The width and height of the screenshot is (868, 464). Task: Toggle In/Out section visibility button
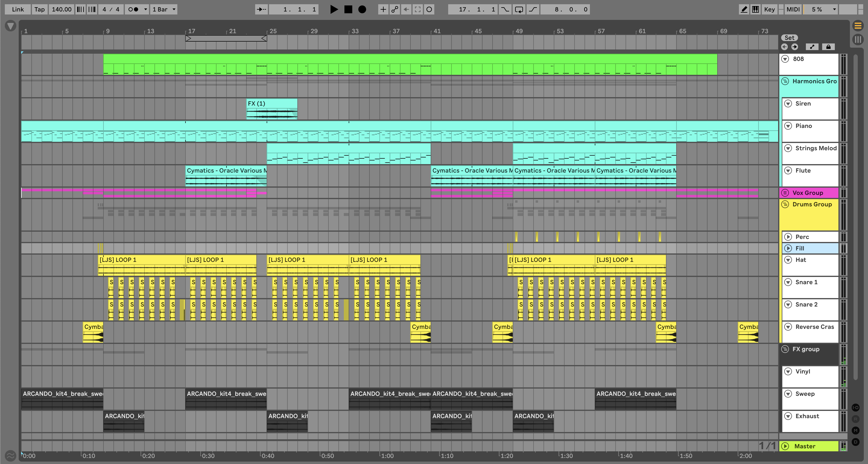[856, 408]
